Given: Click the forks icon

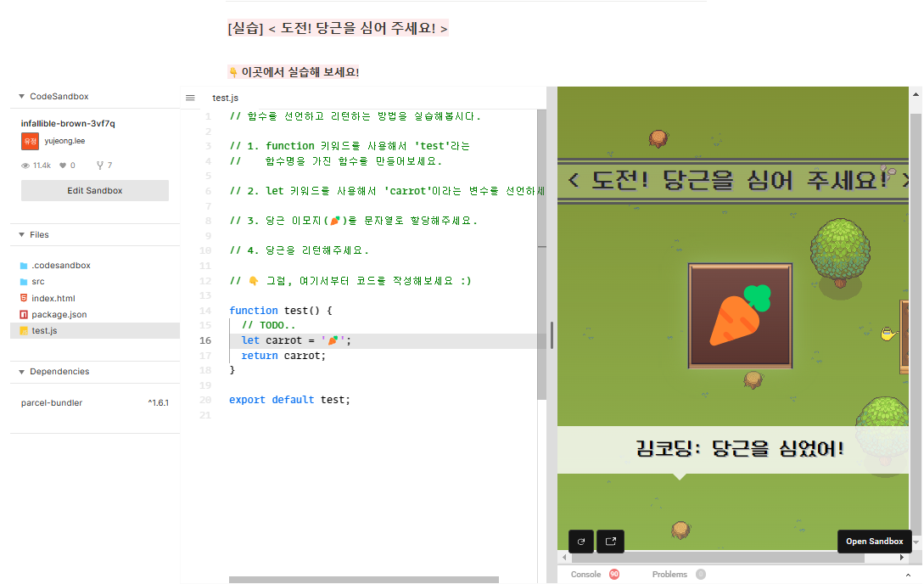Looking at the screenshot, I should coord(100,166).
